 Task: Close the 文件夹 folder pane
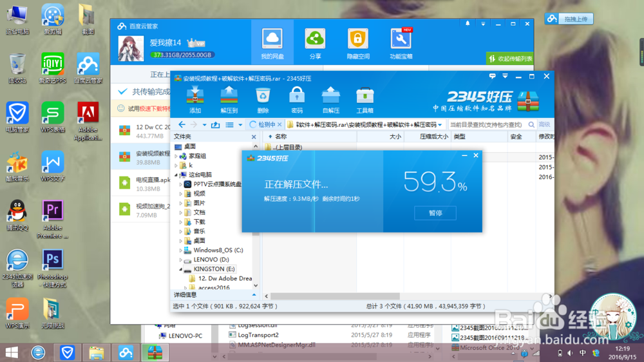click(x=254, y=137)
